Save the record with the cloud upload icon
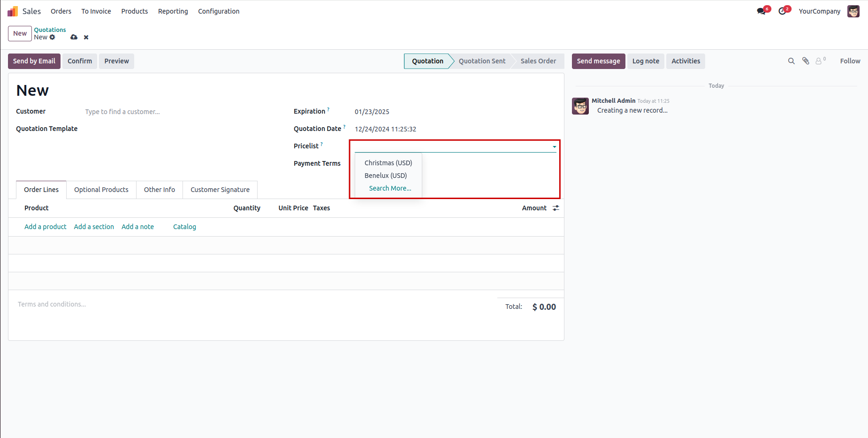 (x=74, y=37)
